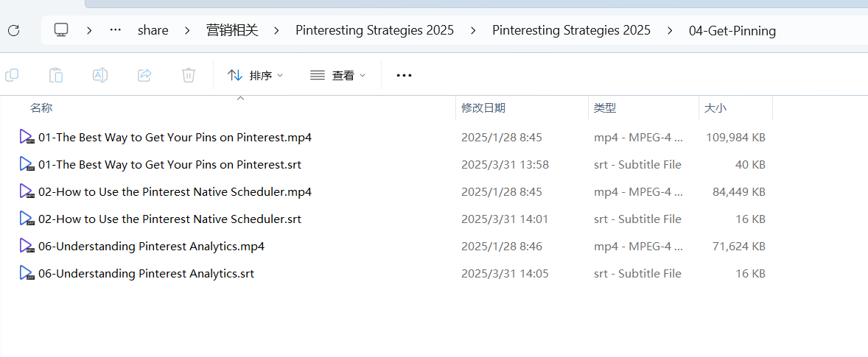The image size is (868, 357).
Task: Click the paste clipboard icon
Action: (56, 75)
